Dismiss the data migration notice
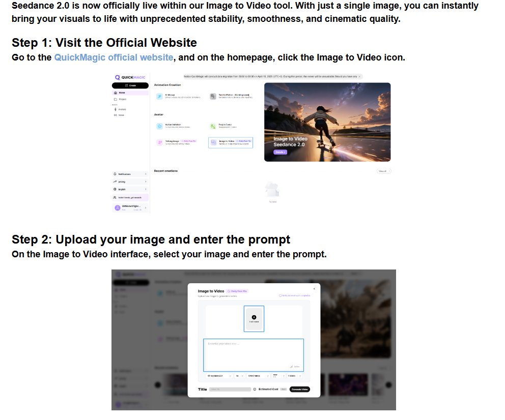Image resolution: width=505 pixels, height=420 pixels. point(359,77)
